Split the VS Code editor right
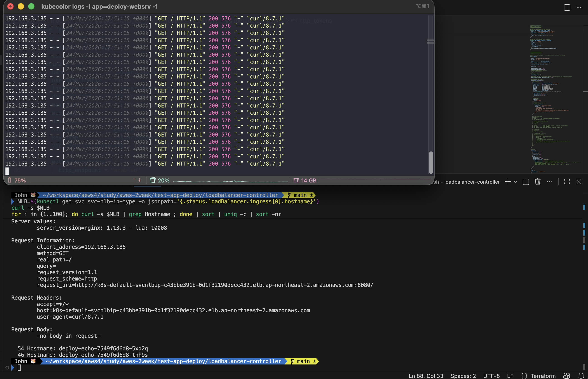This screenshot has height=379, width=588. (x=567, y=7)
